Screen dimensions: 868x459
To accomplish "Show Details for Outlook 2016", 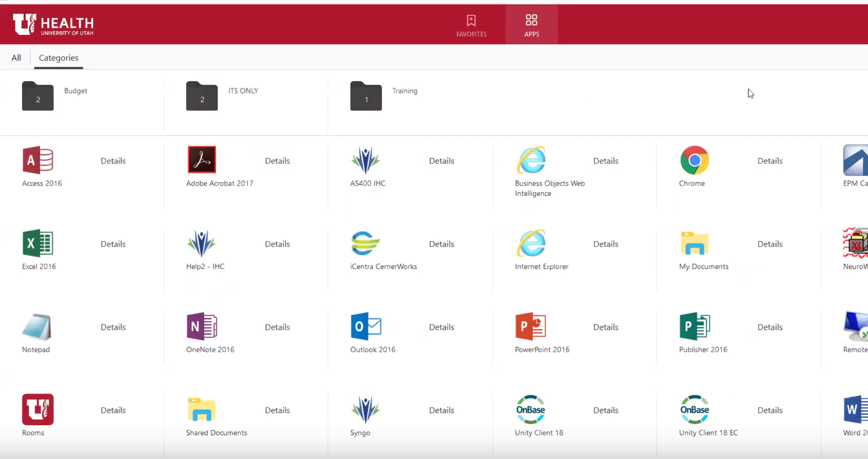I will [442, 327].
